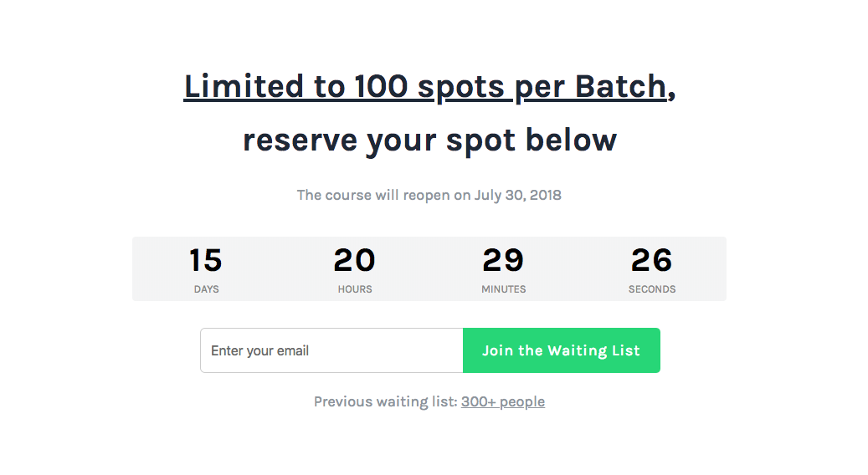This screenshot has width=868, height=475.
Task: Click the Enter your email field
Action: point(331,350)
